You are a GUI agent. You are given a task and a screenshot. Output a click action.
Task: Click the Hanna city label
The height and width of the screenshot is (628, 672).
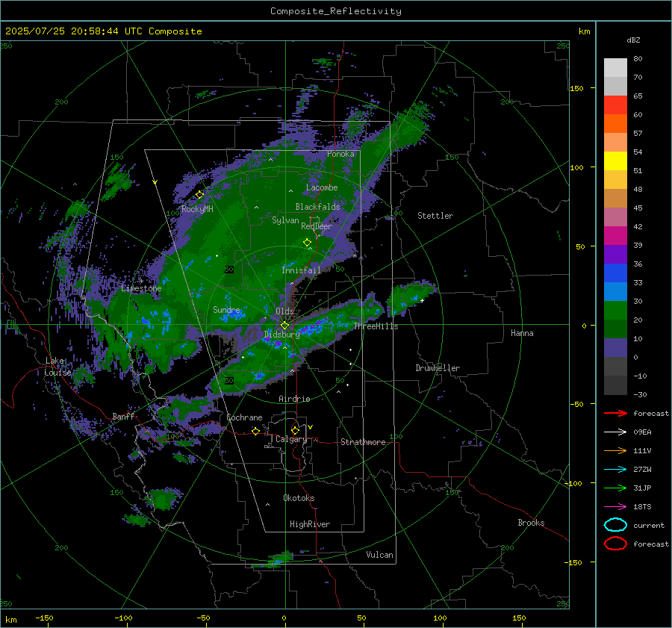click(522, 333)
